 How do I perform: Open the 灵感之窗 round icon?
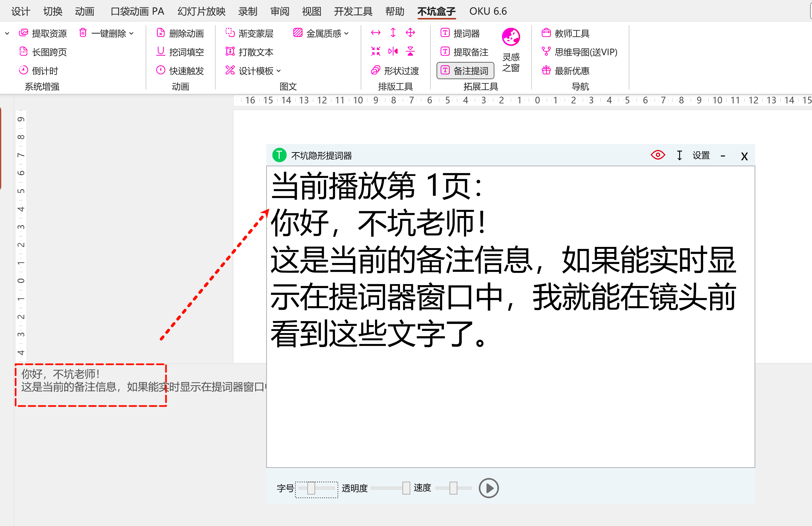click(x=511, y=37)
